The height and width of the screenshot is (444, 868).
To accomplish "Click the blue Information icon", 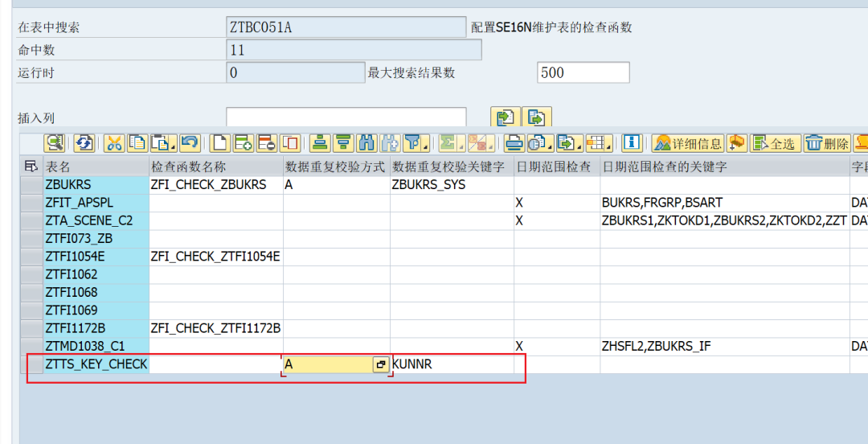I will pos(632,142).
